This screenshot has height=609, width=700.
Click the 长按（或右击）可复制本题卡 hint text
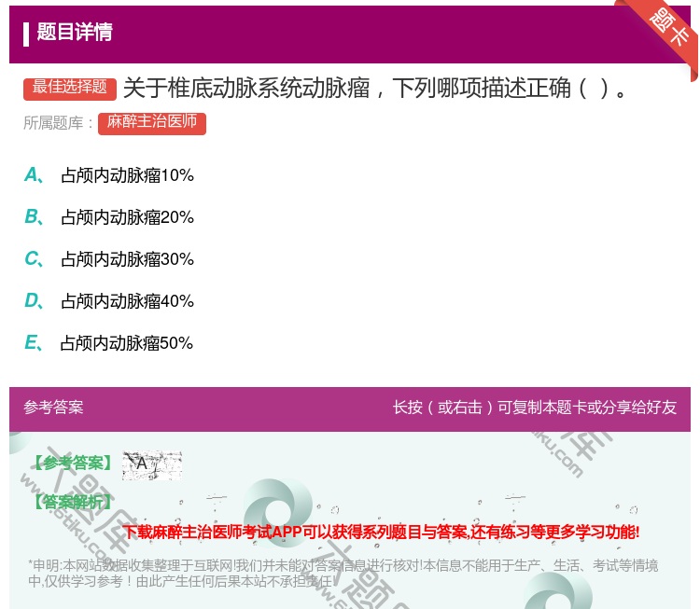point(535,408)
